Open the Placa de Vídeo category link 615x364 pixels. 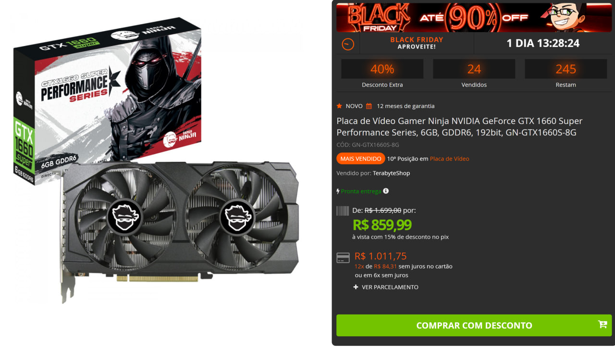tap(449, 159)
